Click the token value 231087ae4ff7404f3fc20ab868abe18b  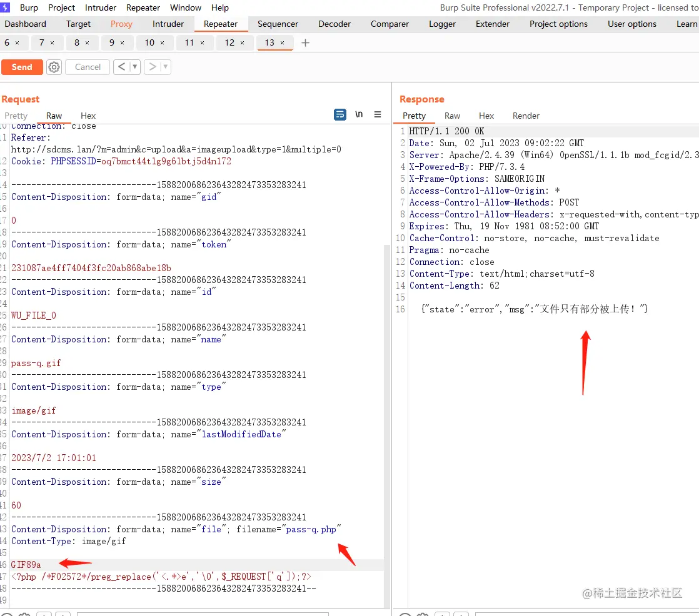click(x=91, y=268)
